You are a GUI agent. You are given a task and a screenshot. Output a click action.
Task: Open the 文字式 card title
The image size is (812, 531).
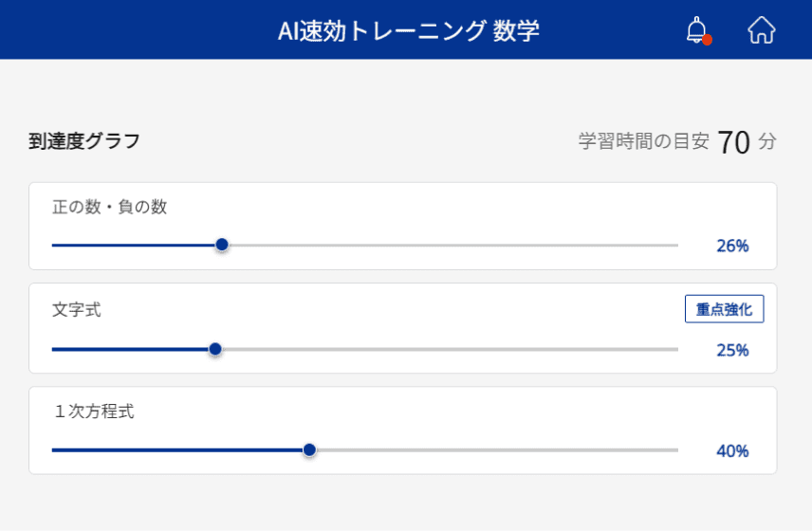point(77,310)
